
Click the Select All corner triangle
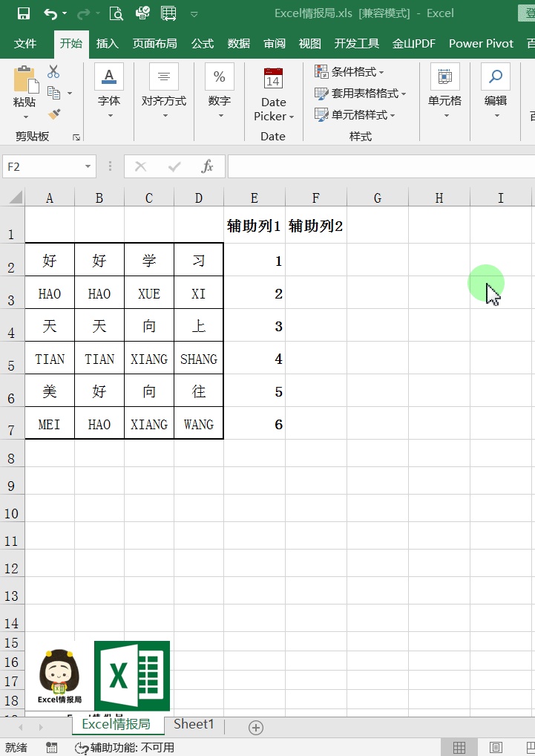pyautogui.click(x=14, y=198)
